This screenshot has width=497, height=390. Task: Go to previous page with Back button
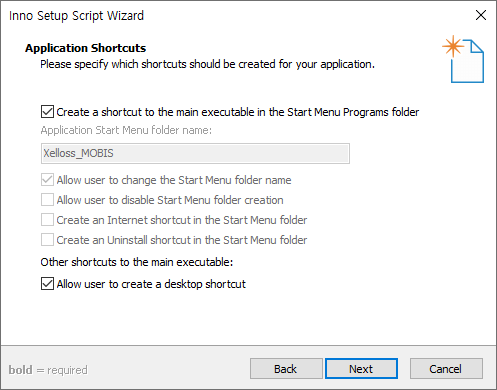point(286,369)
